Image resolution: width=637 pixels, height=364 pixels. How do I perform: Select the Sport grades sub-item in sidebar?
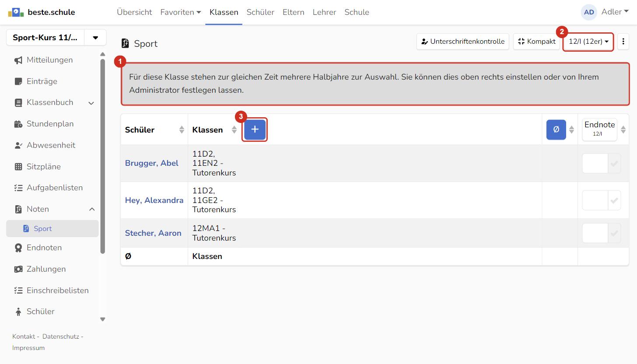[x=52, y=229]
